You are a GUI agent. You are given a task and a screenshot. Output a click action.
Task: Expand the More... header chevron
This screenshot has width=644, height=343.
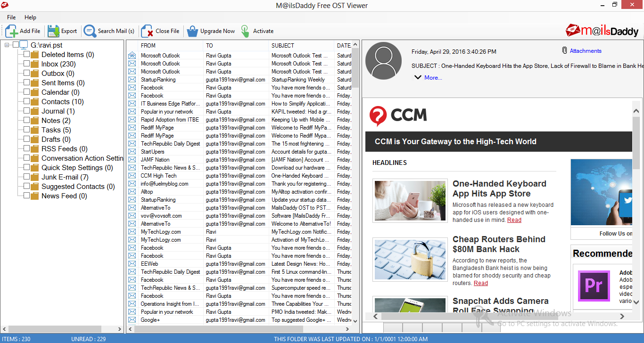[417, 77]
